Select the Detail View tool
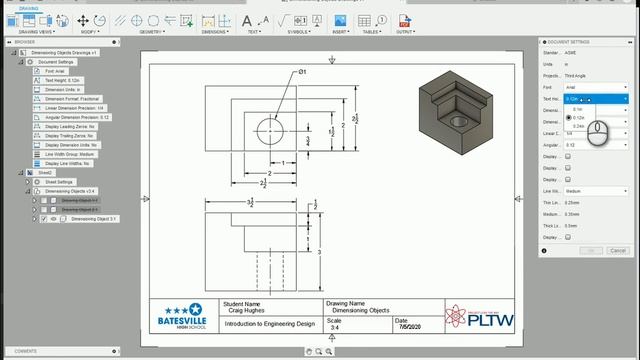 point(62,20)
